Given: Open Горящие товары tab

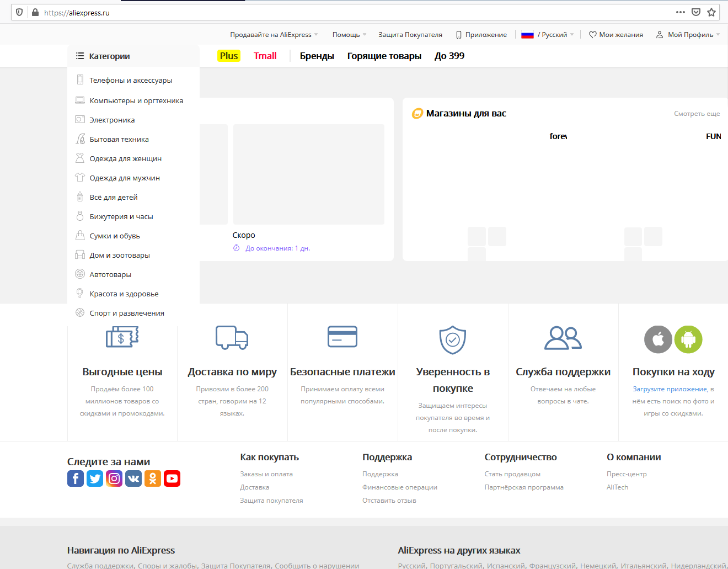Looking at the screenshot, I should click(x=384, y=56).
